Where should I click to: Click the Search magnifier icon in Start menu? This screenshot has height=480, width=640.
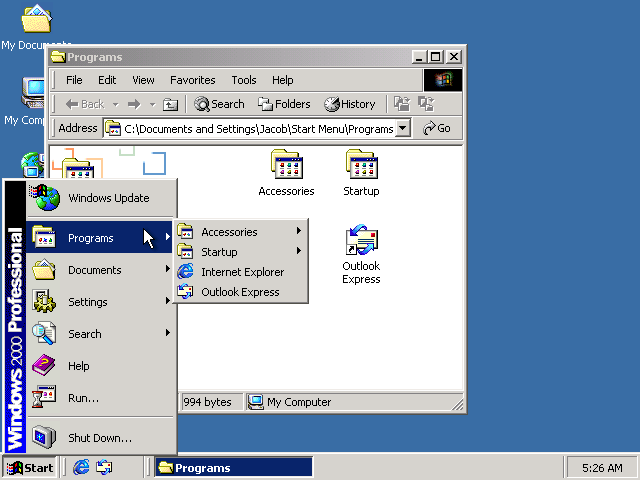pos(44,333)
